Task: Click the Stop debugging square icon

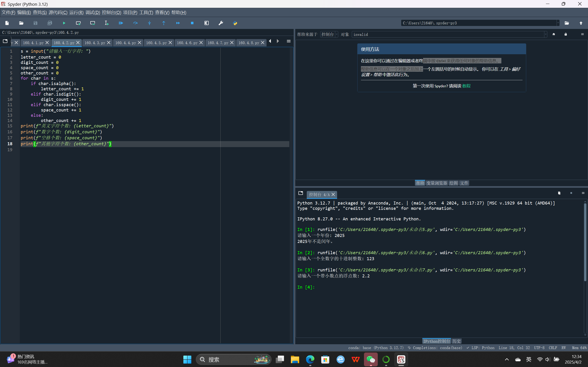Action: click(192, 23)
